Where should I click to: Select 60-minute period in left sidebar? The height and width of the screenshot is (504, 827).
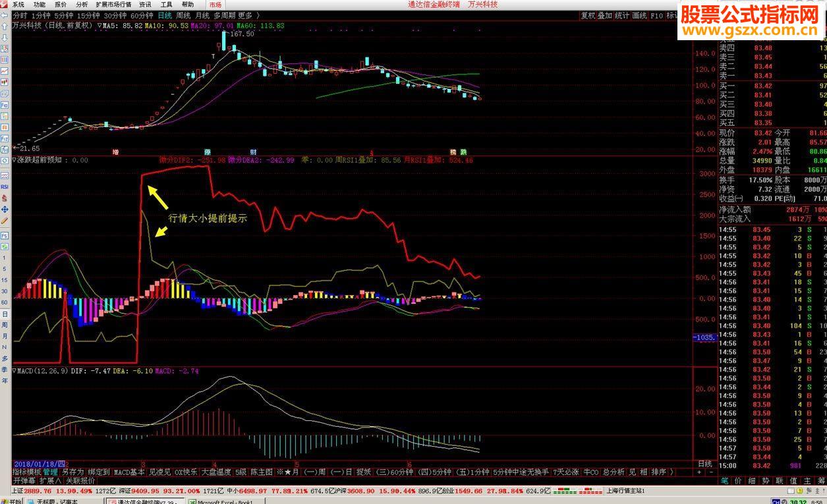(5, 302)
